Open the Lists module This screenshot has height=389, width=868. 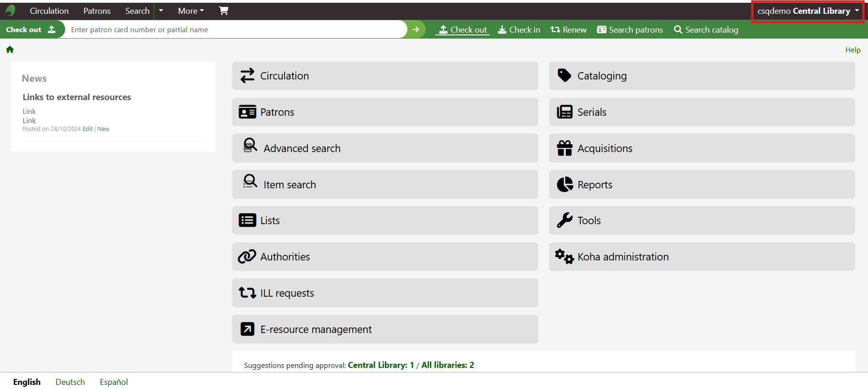tap(385, 220)
